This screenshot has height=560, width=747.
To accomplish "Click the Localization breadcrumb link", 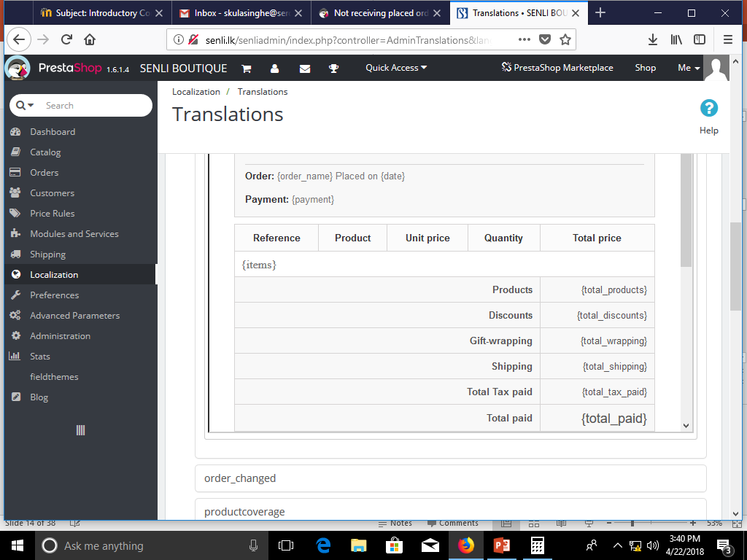I will pos(196,92).
